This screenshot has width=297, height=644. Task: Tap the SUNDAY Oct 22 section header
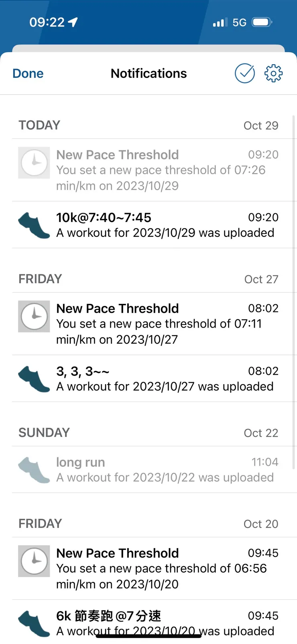tap(44, 433)
